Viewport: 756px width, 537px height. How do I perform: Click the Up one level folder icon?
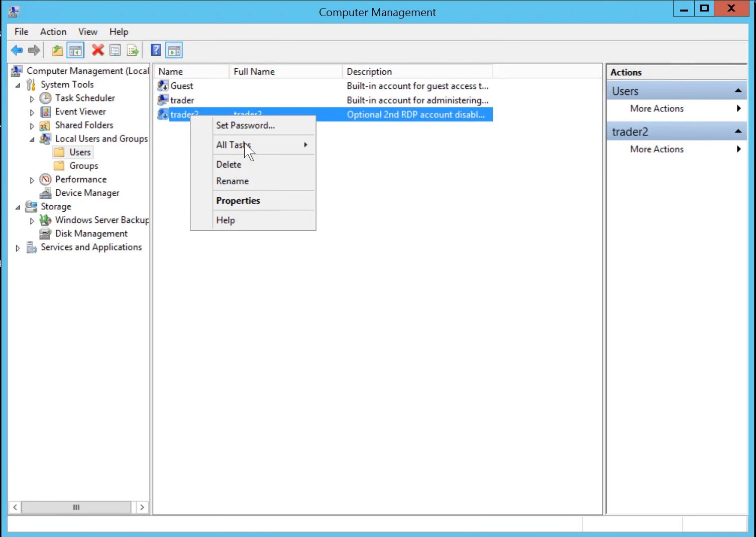click(x=57, y=50)
